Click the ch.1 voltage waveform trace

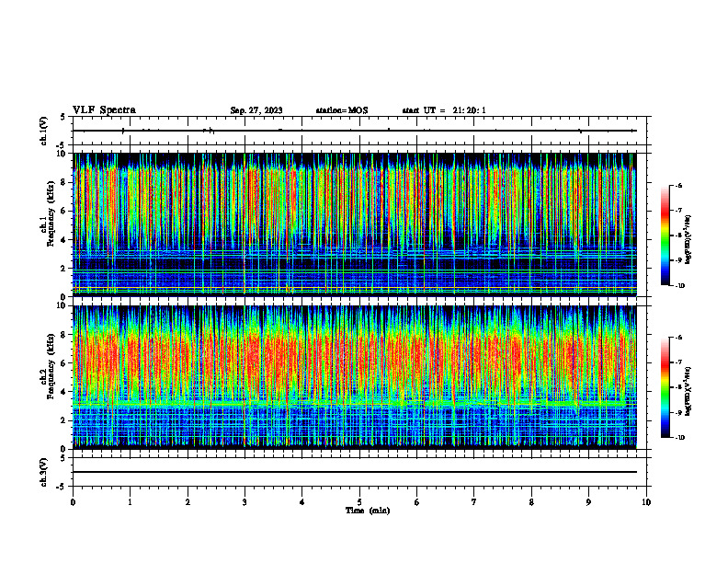coord(355,131)
